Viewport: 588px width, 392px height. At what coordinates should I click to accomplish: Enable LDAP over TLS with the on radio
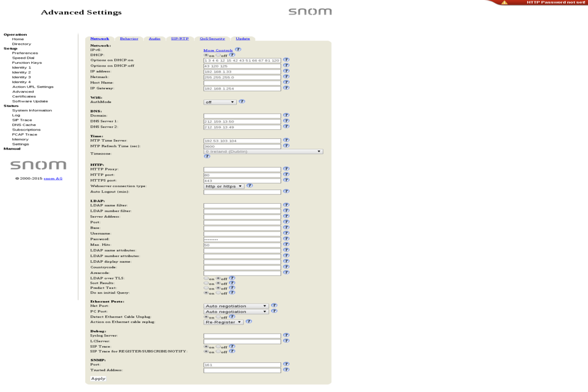[x=206, y=278]
